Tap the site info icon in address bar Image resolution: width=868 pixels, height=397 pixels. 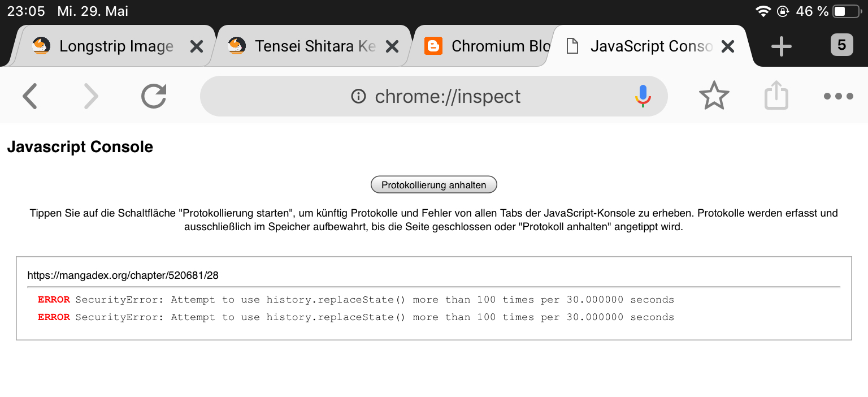(x=358, y=97)
